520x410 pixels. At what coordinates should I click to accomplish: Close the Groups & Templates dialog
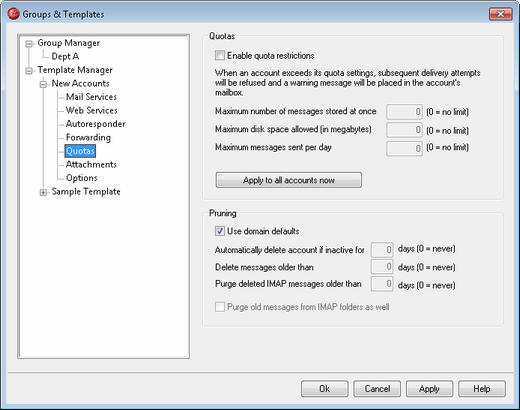tap(500, 14)
